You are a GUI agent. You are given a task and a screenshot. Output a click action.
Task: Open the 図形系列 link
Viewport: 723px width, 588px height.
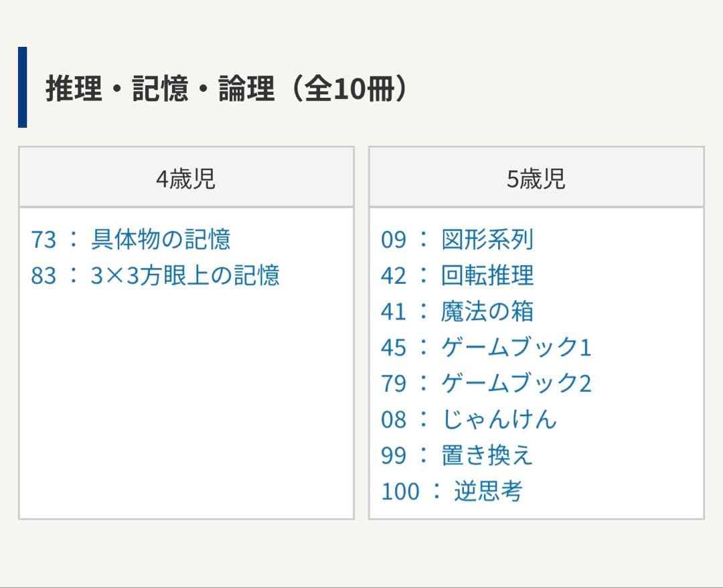tap(488, 240)
